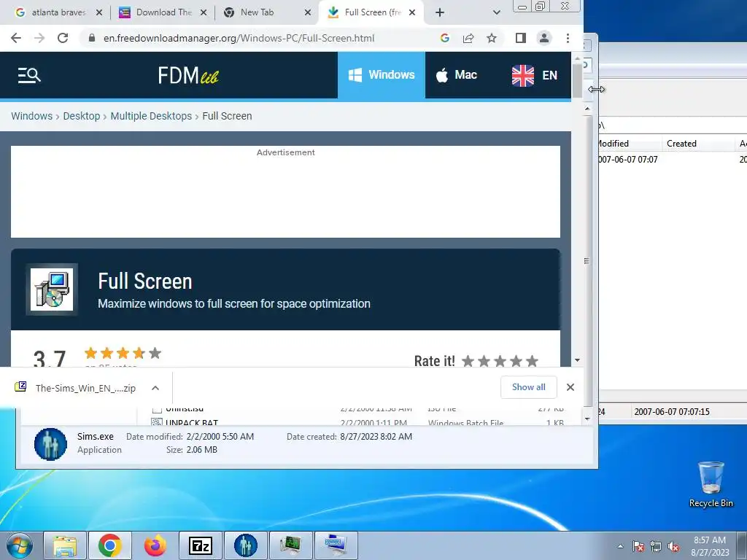Click the Created column header in background window
Image resolution: width=747 pixels, height=560 pixels.
[x=681, y=144]
